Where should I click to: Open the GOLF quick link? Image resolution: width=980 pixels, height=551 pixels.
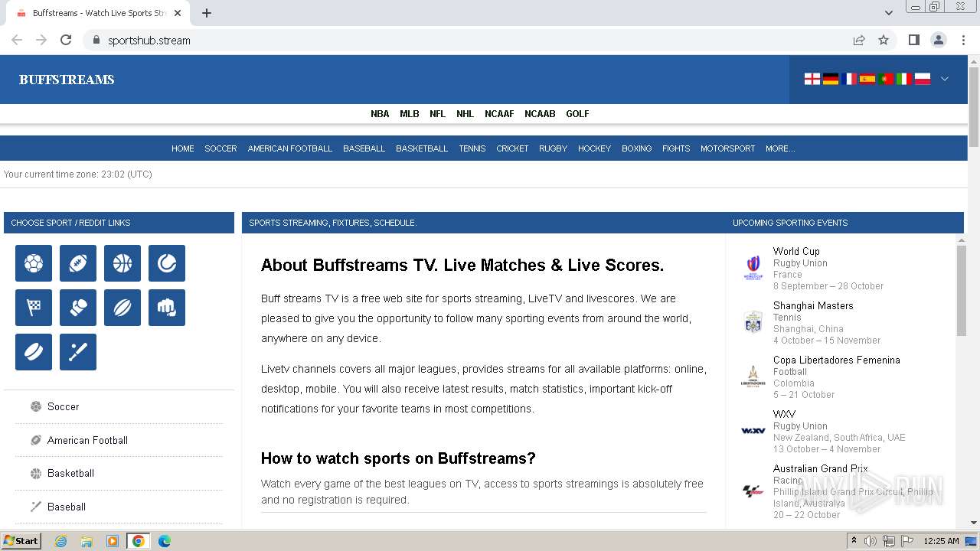pos(577,114)
